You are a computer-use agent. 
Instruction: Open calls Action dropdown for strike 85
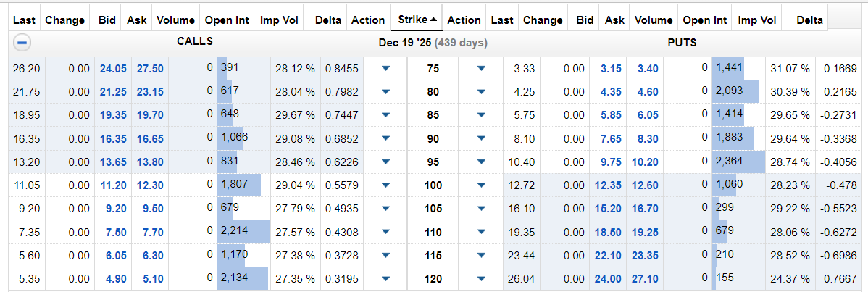[x=386, y=115]
